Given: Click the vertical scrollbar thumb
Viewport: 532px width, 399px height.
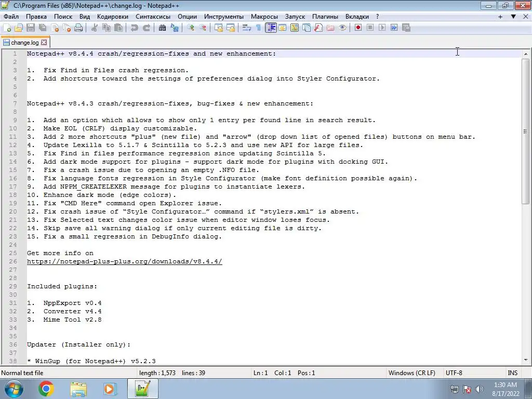Looking at the screenshot, I should (x=526, y=131).
